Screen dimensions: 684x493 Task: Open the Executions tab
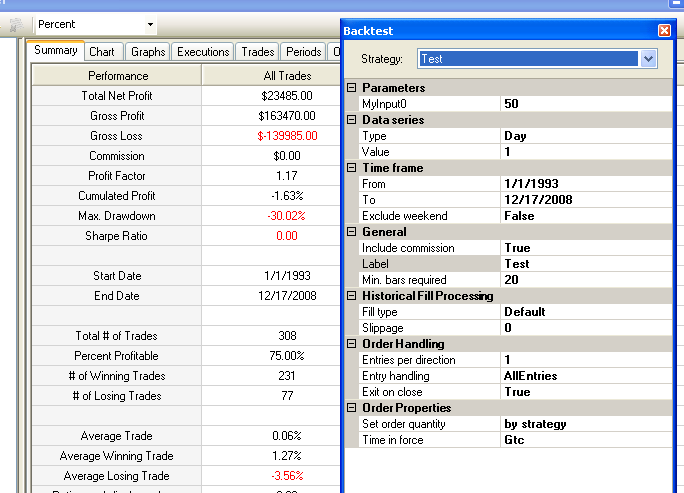(203, 52)
